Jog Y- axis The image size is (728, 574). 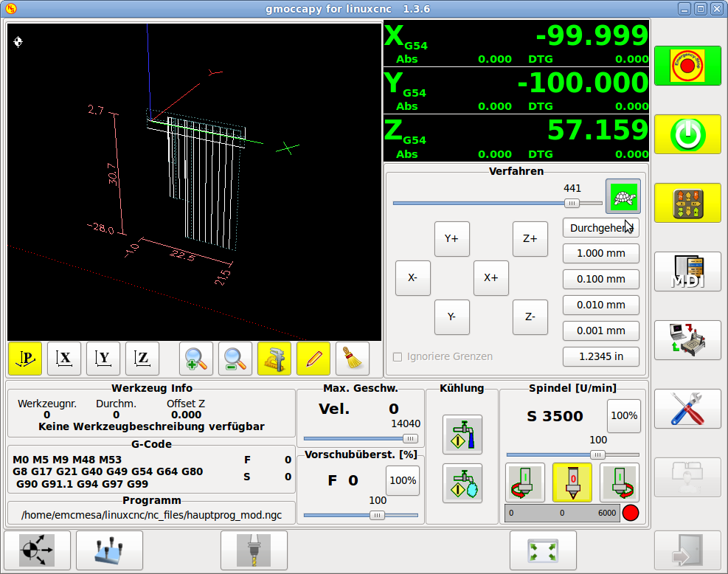451,317
